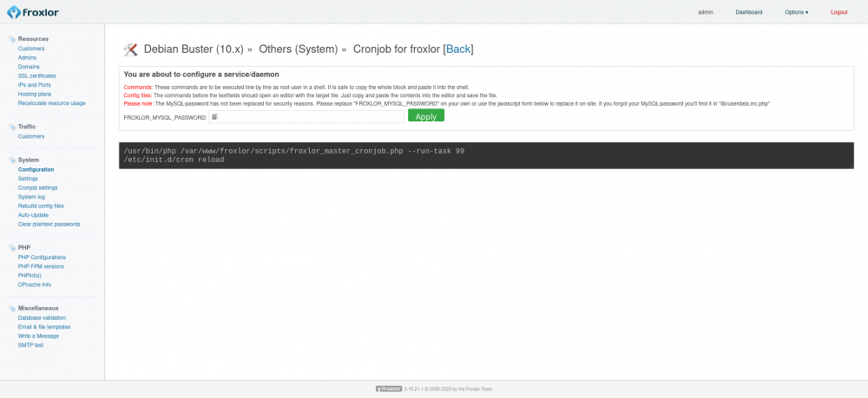
Task: Click the PHP section heading
Action: pyautogui.click(x=23, y=248)
